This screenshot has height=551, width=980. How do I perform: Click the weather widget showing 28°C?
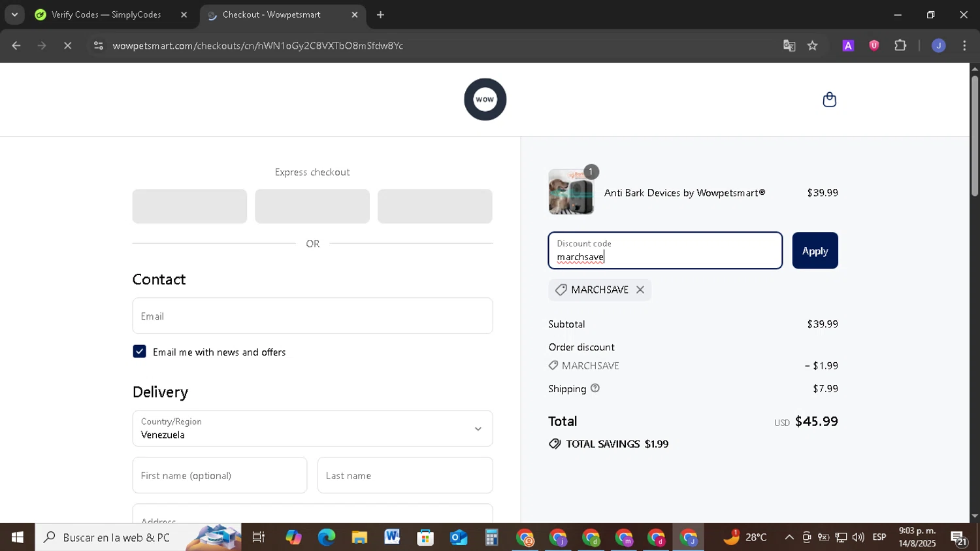click(x=745, y=537)
